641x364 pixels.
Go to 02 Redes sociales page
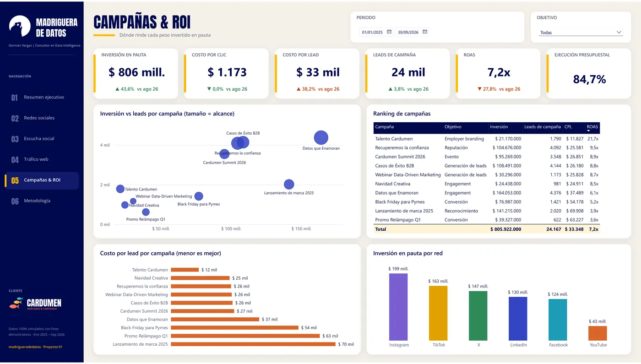42,118
